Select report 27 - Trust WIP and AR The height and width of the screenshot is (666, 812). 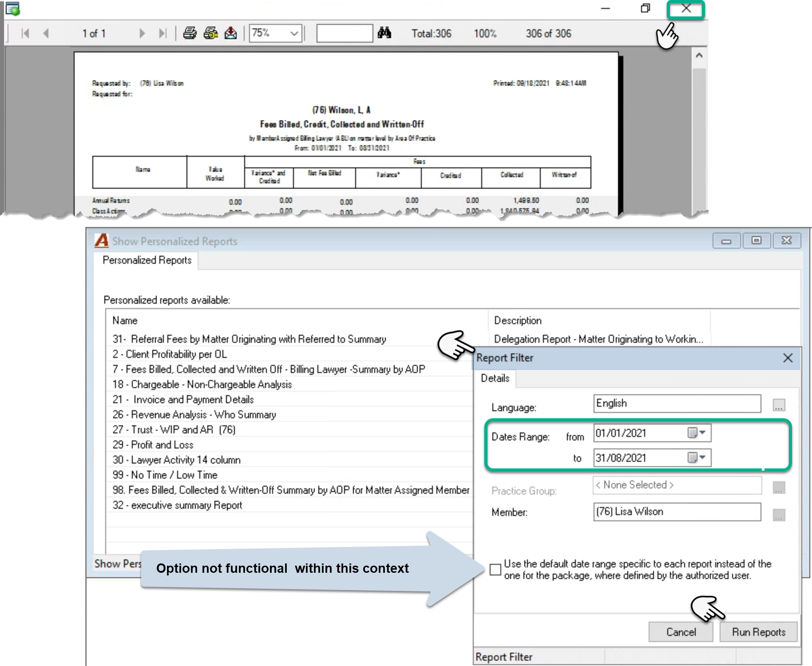(x=174, y=430)
